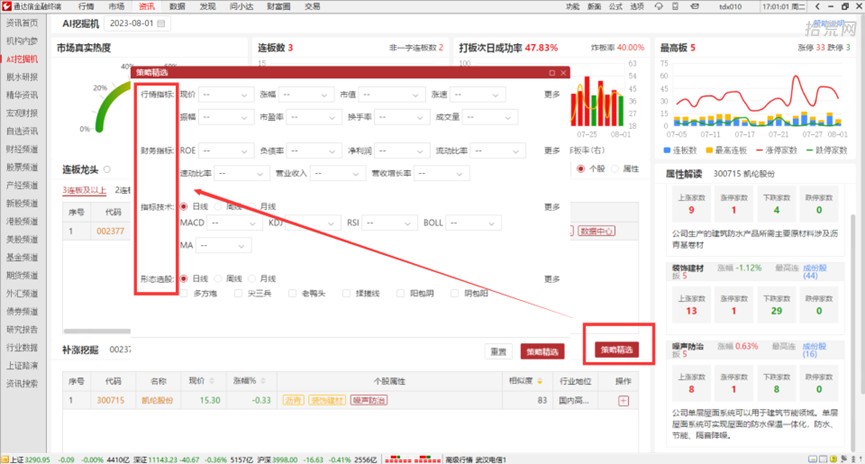Select 周线 under 指标技术

point(218,206)
